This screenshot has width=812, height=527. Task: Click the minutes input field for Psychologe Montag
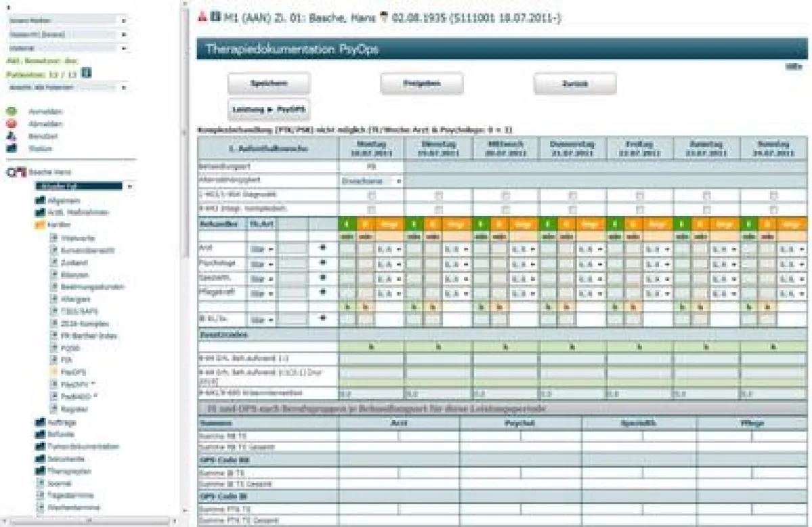[346, 264]
